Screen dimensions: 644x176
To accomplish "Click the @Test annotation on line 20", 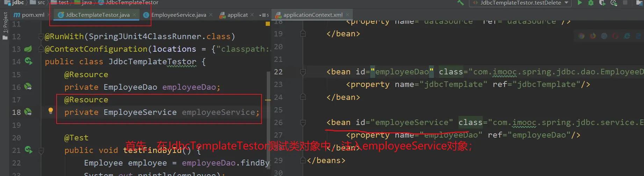I will click(76, 138).
